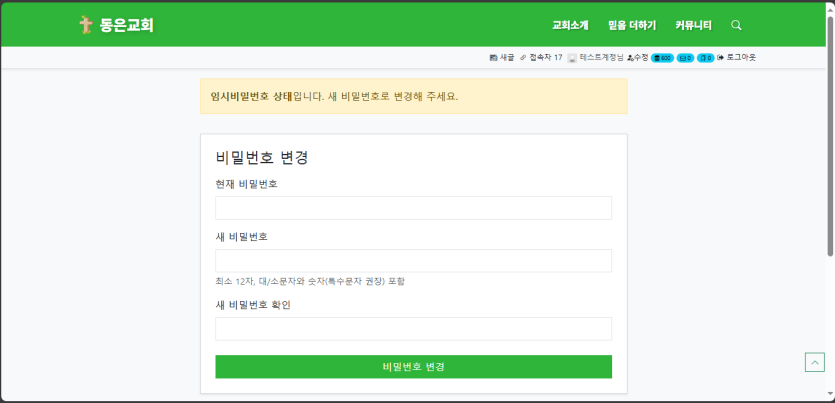Viewport: 835px width, 403px height.
Task: Click the scroll-to-top arrow button
Action: click(x=814, y=362)
